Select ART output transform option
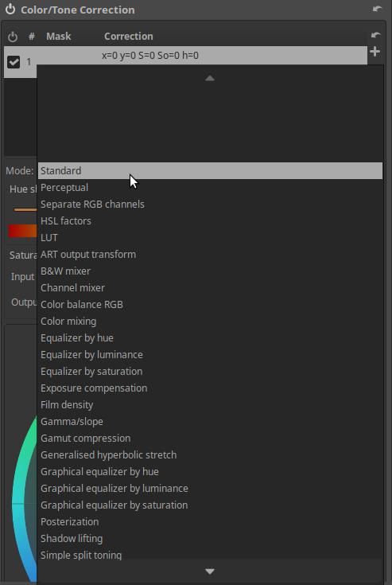392x585 pixels. coord(210,255)
